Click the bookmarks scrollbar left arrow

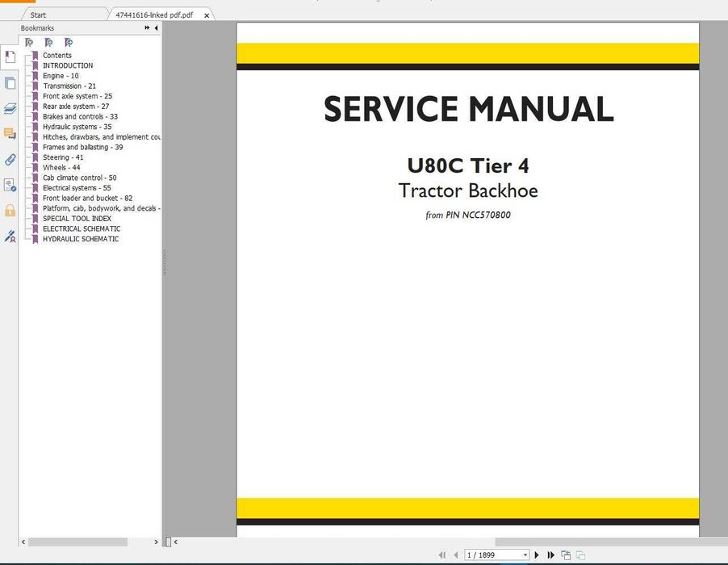pyautogui.click(x=23, y=542)
